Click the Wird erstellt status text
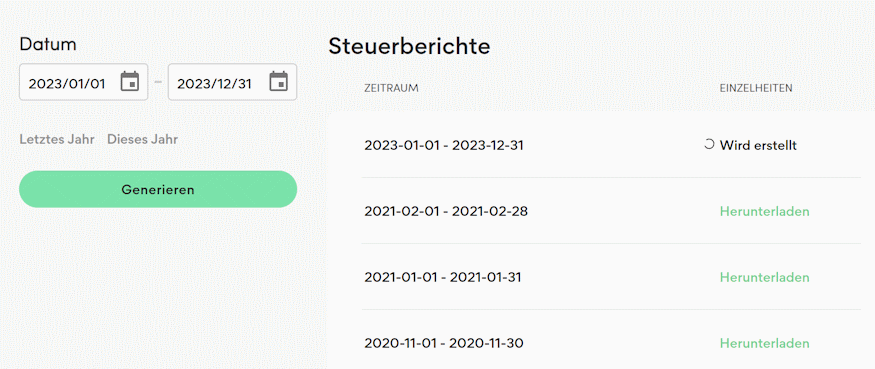The height and width of the screenshot is (369, 875). tap(758, 146)
